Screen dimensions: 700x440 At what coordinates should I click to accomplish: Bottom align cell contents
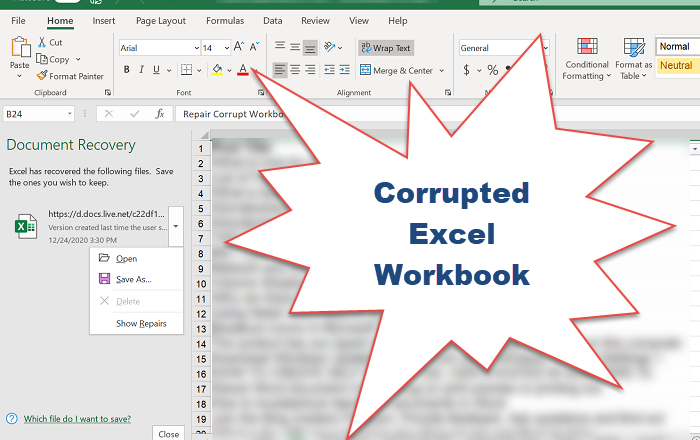[310, 47]
